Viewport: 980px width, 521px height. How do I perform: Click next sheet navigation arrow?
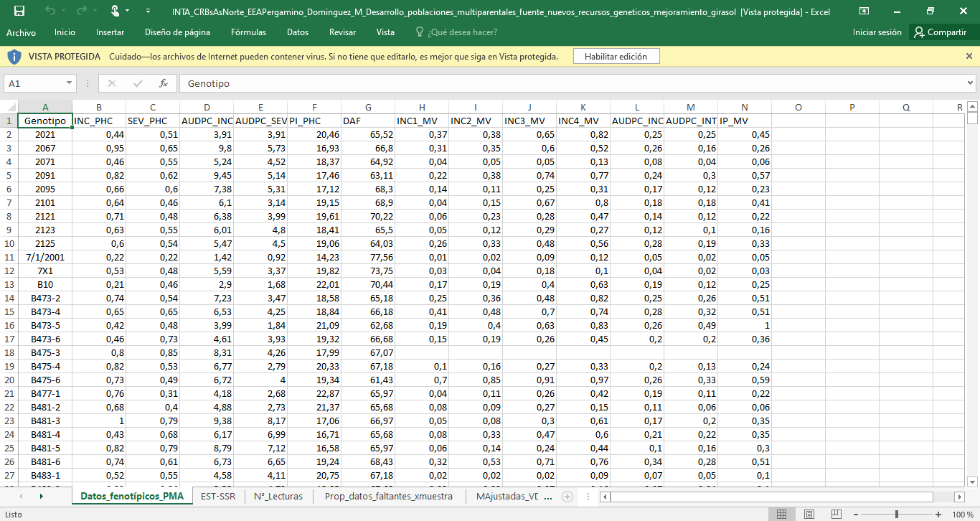(41, 497)
